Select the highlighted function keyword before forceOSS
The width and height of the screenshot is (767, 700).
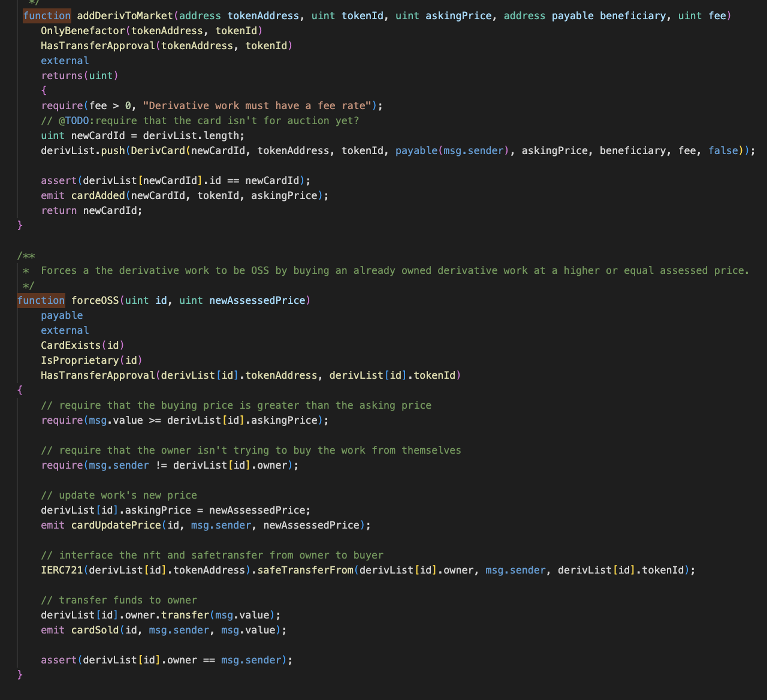pos(41,300)
